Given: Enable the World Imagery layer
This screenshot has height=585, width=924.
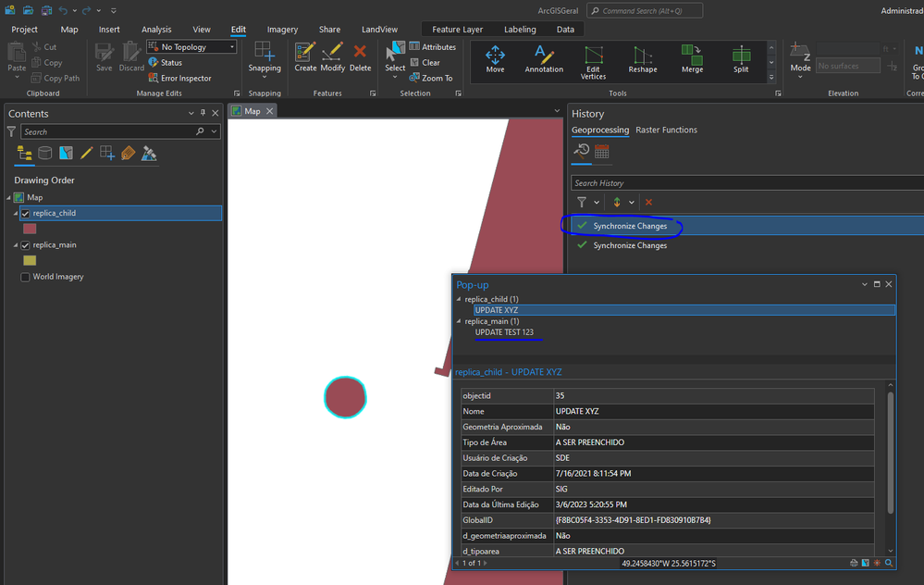Looking at the screenshot, I should click(26, 277).
